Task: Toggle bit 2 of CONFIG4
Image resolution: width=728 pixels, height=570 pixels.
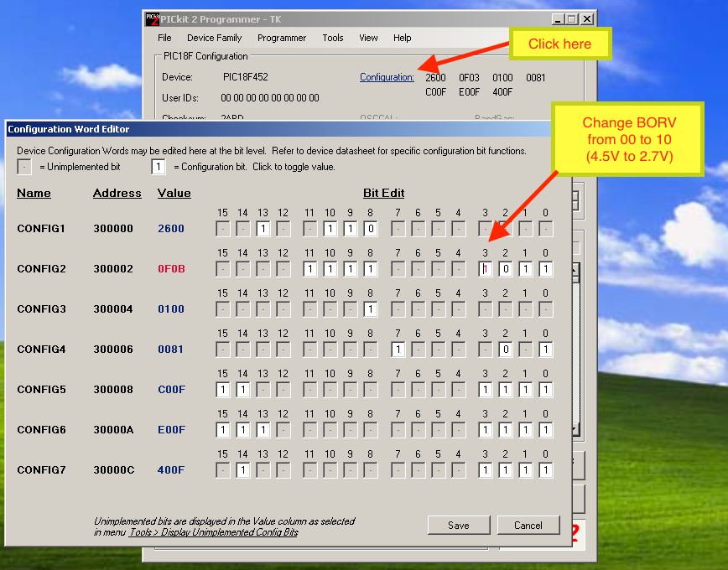Action: tap(506, 350)
